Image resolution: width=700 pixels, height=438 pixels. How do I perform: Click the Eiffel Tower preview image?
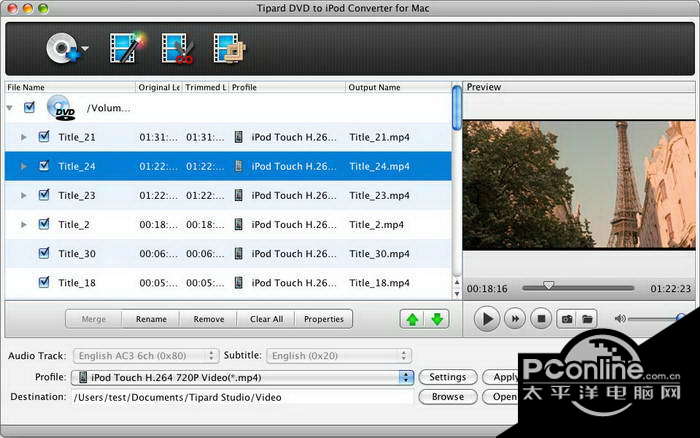(x=579, y=184)
